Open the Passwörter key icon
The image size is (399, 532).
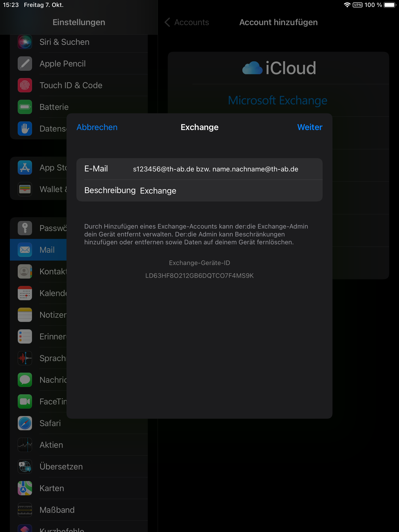(x=25, y=228)
